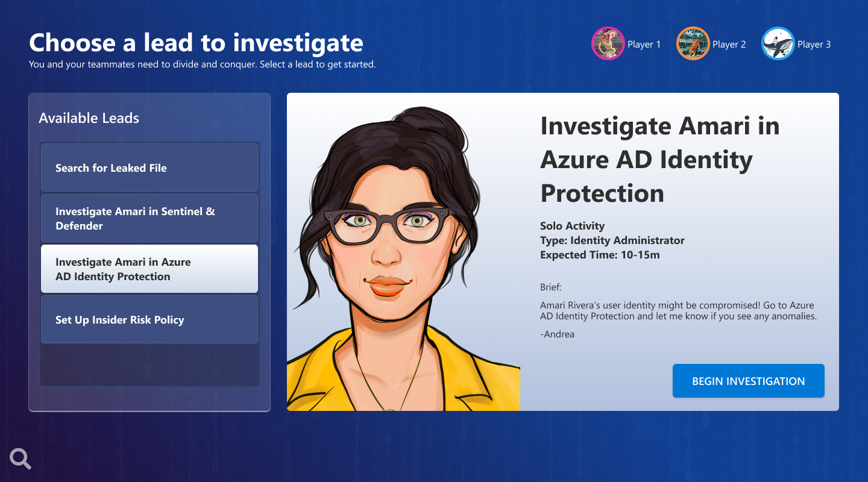Click the Player 1 name label

coord(644,45)
